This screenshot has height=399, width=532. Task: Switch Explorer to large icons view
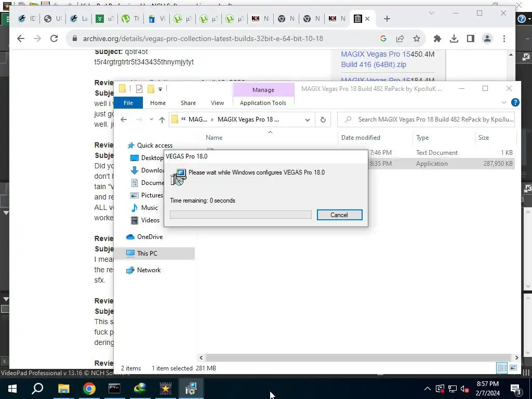[x=513, y=368]
